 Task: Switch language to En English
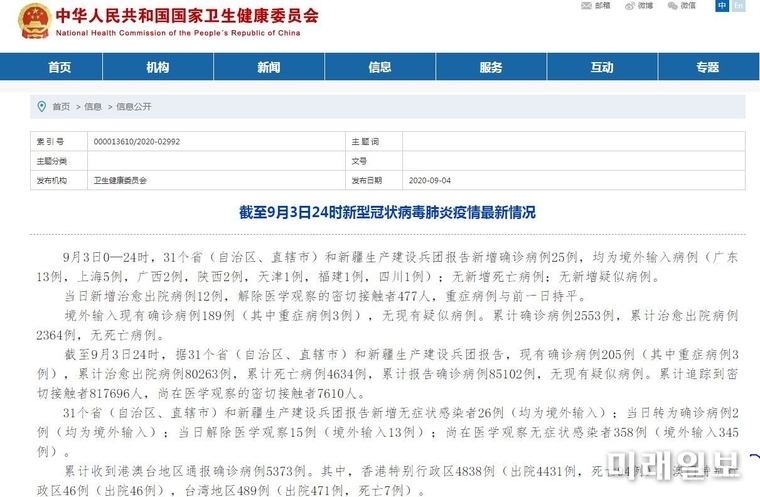[738, 5]
